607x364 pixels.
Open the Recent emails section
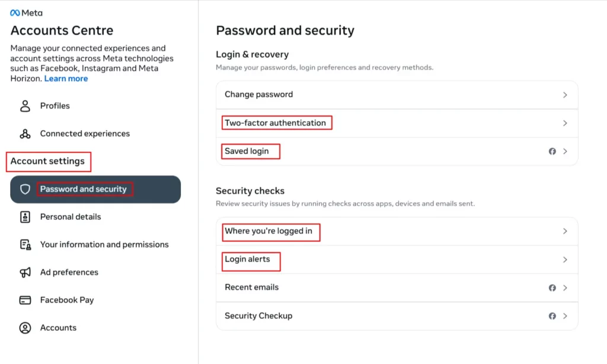pyautogui.click(x=397, y=288)
